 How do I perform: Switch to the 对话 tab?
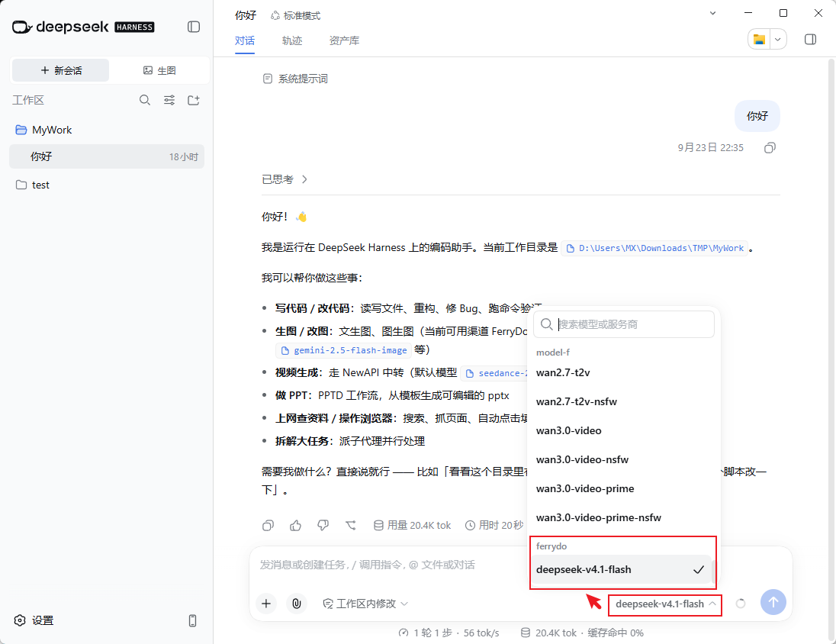click(x=245, y=40)
